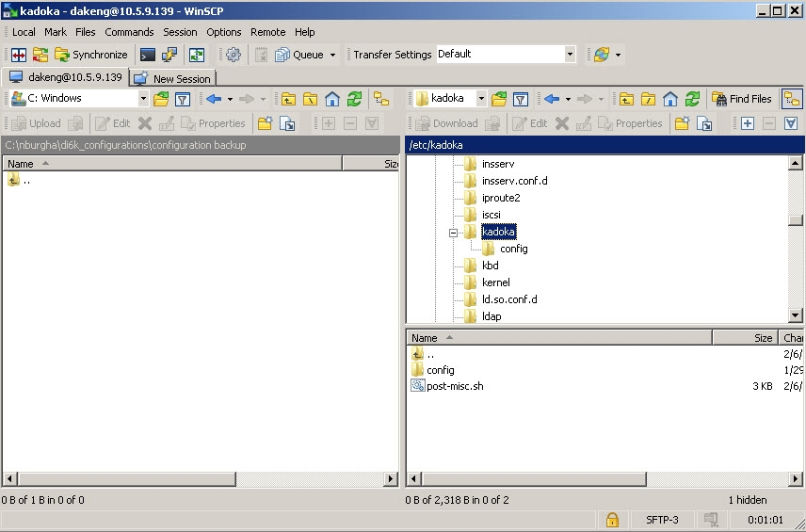Image resolution: width=806 pixels, height=532 pixels.
Task: Click the remote select files plus icon
Action: tap(748, 123)
